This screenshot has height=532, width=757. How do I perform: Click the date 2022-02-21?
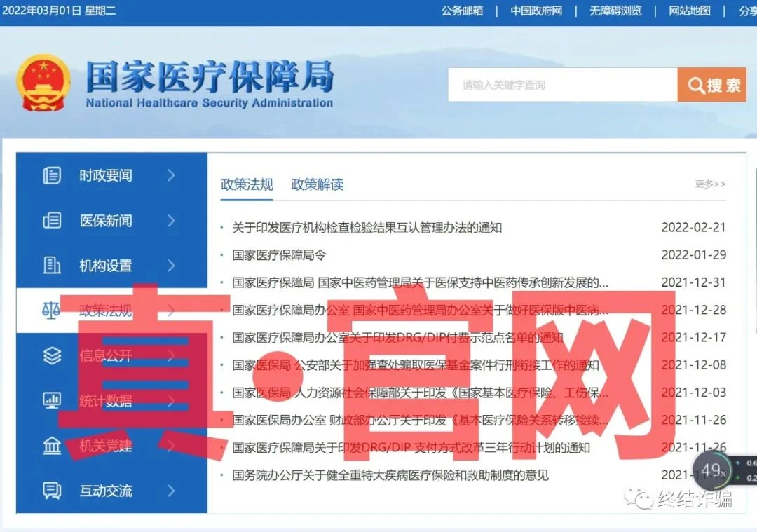pyautogui.click(x=693, y=227)
